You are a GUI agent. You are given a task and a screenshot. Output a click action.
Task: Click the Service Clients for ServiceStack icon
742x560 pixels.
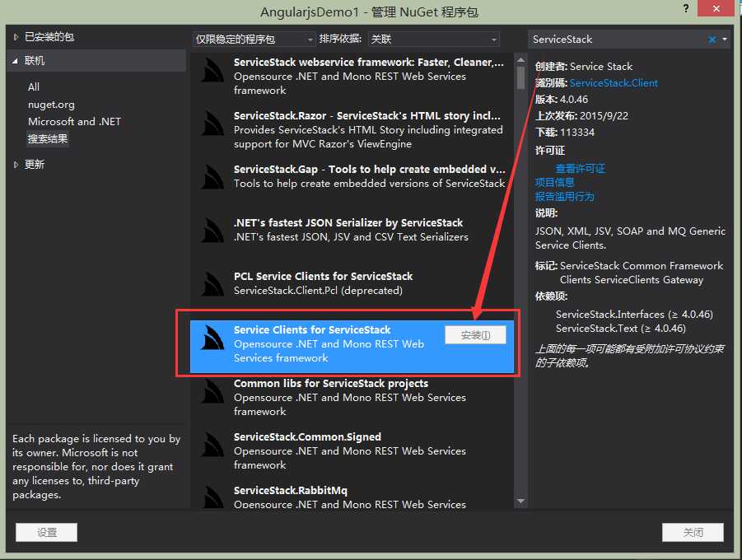click(x=212, y=338)
